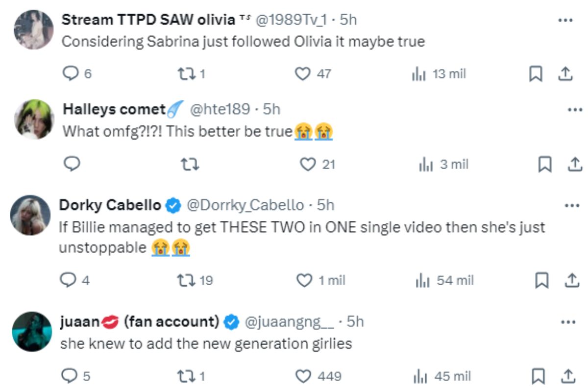Click juaan's profile avatar
The width and height of the screenshot is (588, 392).
coord(32,332)
